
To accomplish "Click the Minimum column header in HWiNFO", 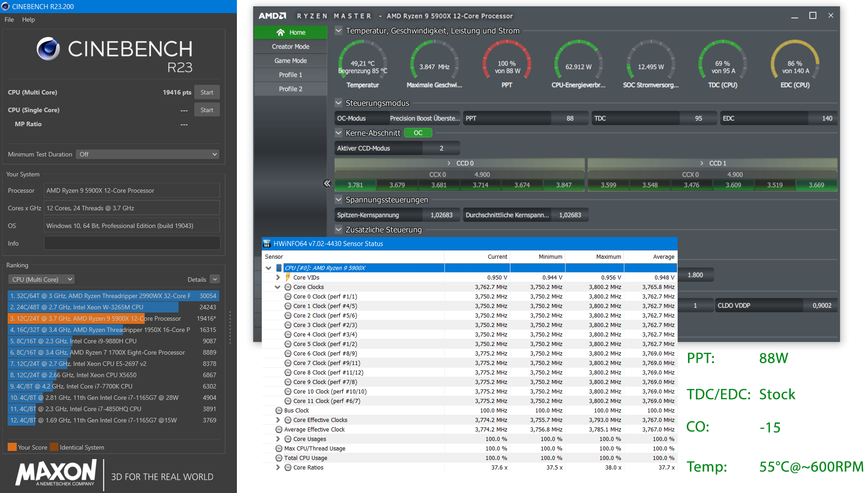I will (x=538, y=256).
